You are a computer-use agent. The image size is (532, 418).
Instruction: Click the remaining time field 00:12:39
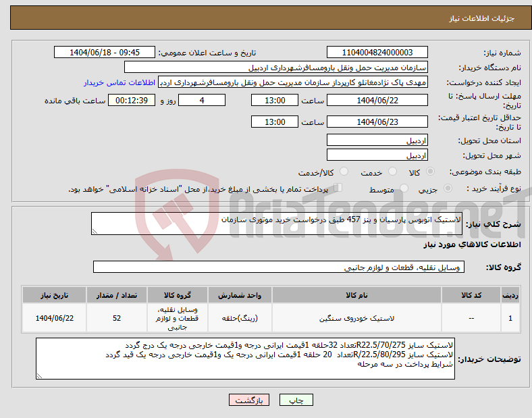pyautogui.click(x=132, y=100)
